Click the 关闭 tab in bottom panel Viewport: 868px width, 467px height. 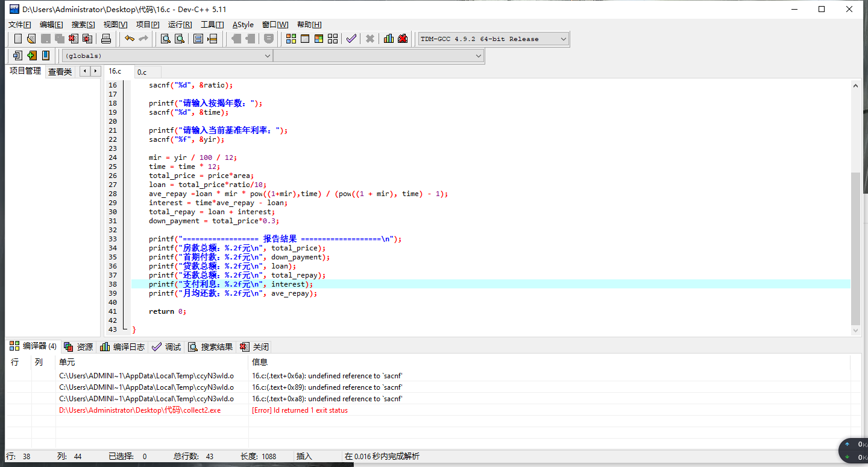[254, 347]
